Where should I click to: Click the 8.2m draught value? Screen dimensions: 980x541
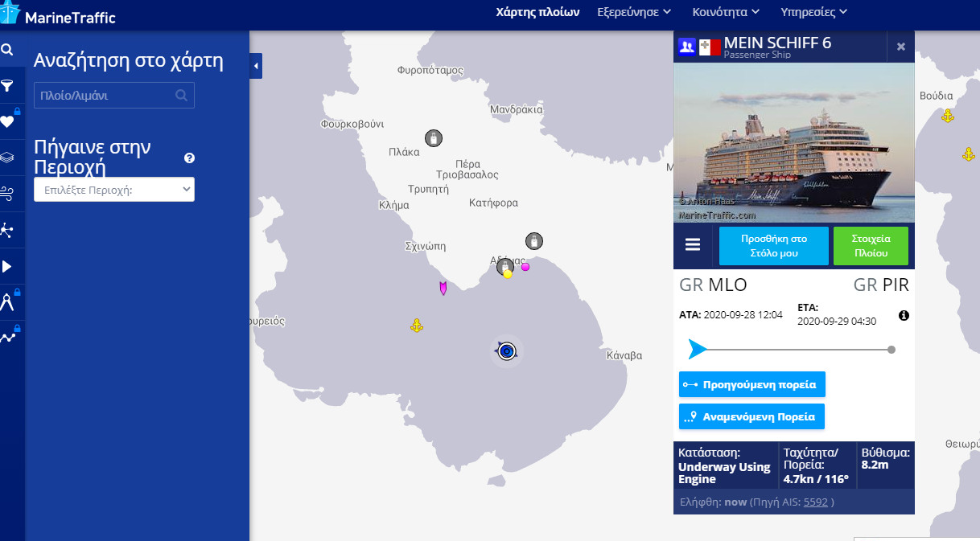tap(874, 464)
